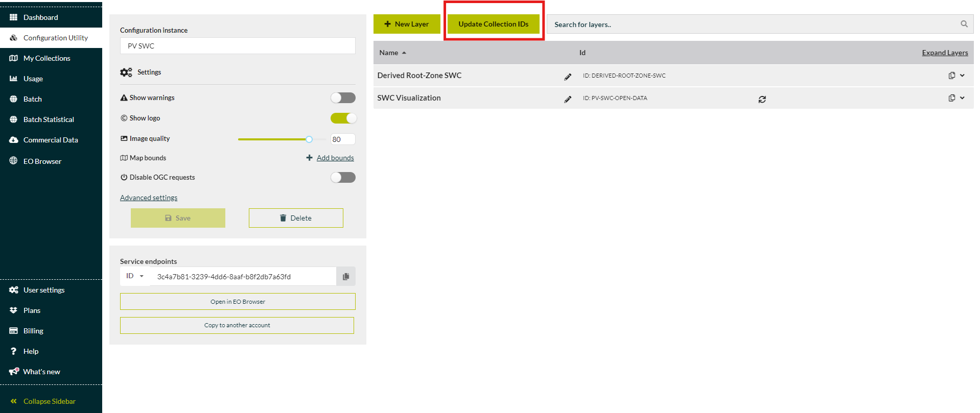Click Copy to another account button
The image size is (980, 413).
(x=237, y=325)
